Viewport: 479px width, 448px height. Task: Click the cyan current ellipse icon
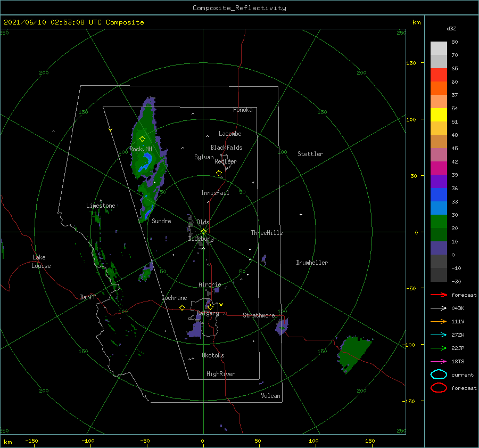[x=439, y=374]
